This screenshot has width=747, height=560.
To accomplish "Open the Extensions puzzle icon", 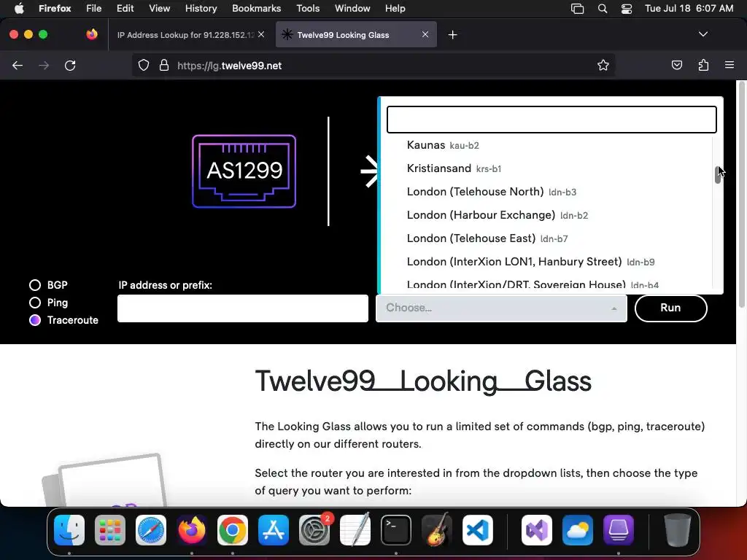I will point(703,65).
